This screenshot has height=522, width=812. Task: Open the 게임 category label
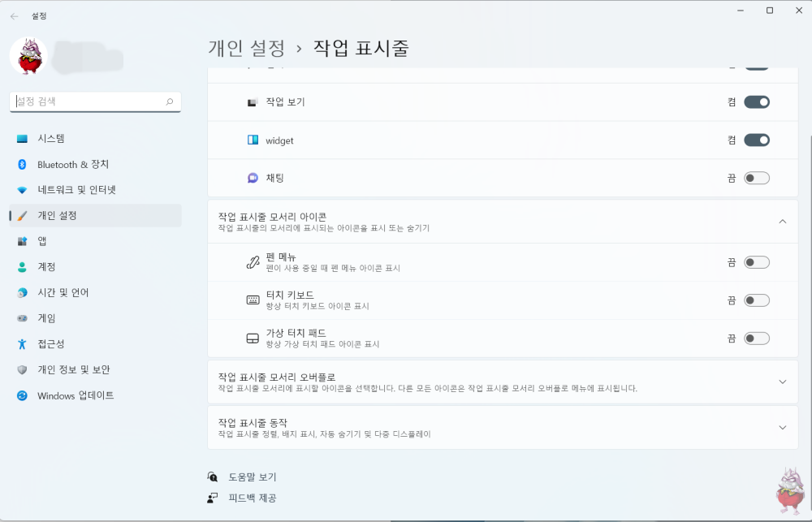(x=46, y=318)
